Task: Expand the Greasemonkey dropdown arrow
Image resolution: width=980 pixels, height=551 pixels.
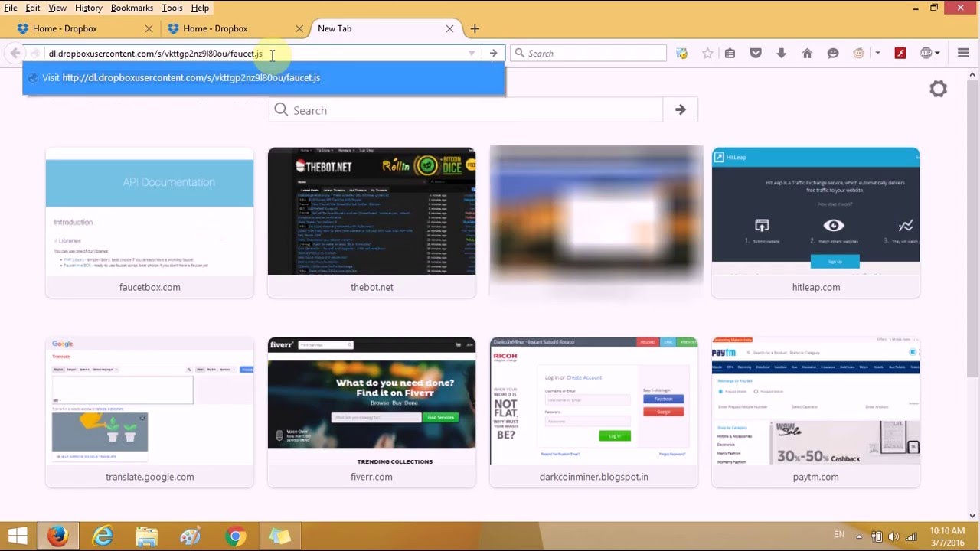Action: (877, 53)
